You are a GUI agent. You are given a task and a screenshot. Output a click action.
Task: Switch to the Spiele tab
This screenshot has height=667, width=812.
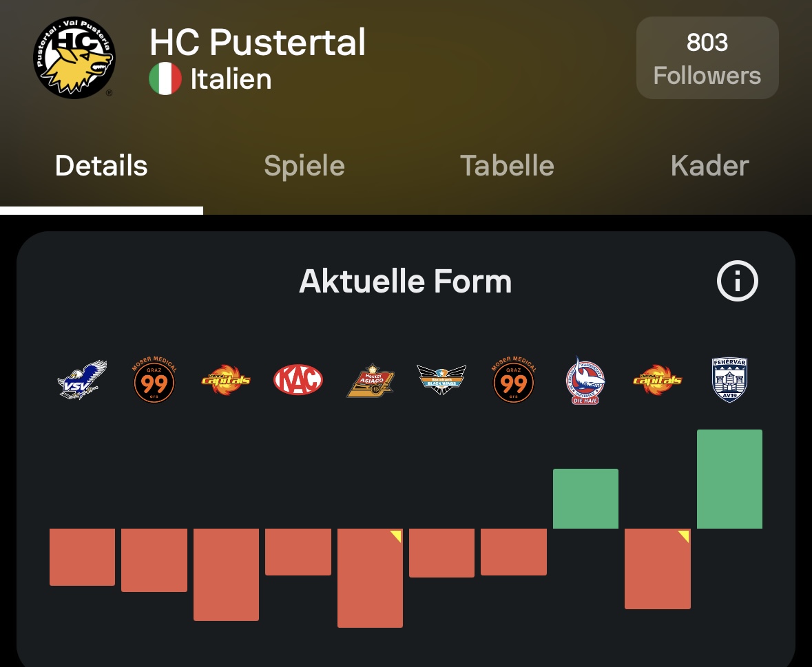click(x=304, y=166)
